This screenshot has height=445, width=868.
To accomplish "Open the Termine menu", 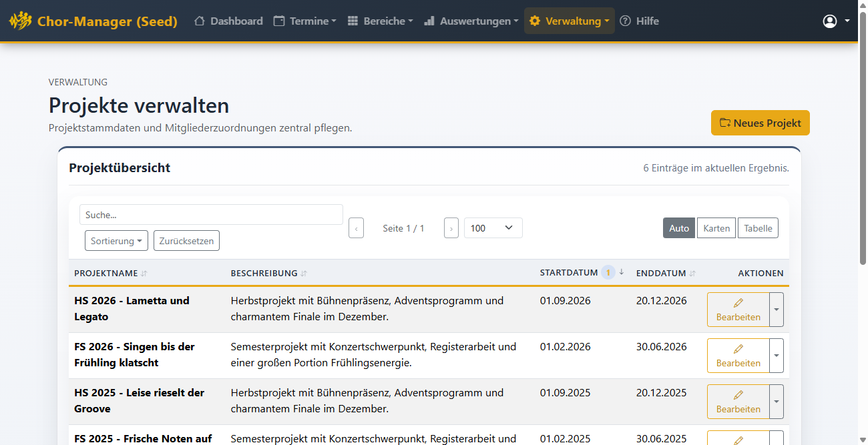I will [305, 21].
